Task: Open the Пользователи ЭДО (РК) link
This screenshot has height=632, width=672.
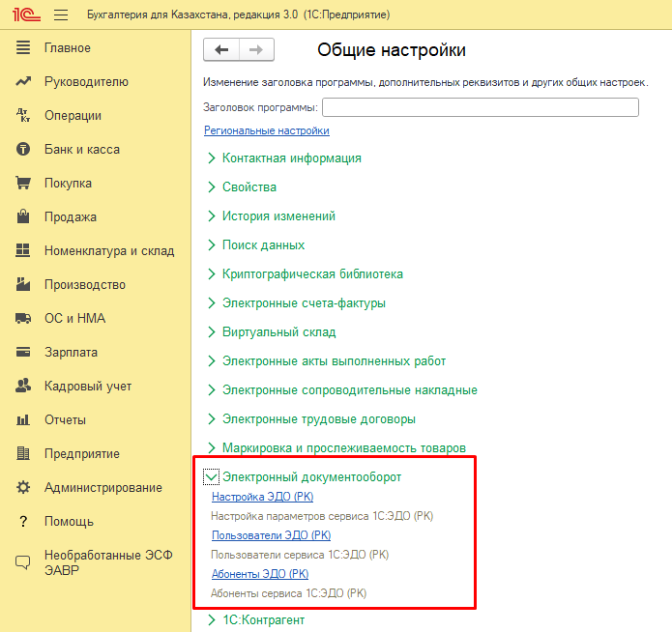Action: tap(272, 535)
